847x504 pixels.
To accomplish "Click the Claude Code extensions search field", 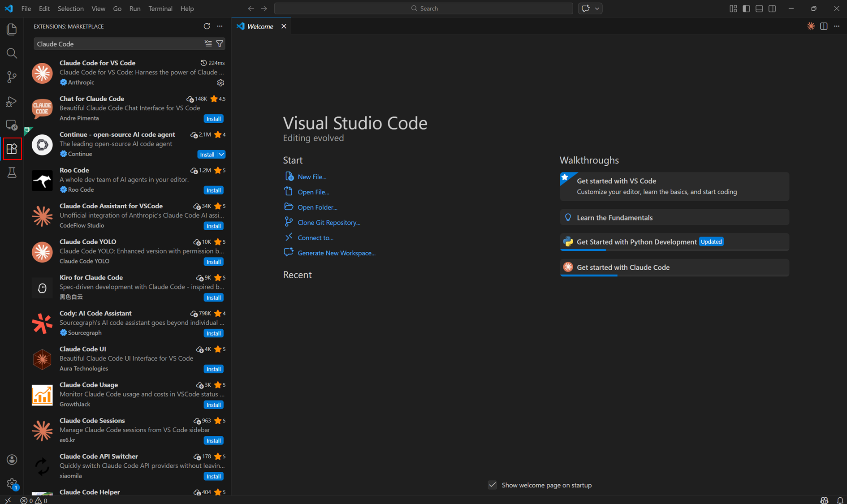I will 119,43.
